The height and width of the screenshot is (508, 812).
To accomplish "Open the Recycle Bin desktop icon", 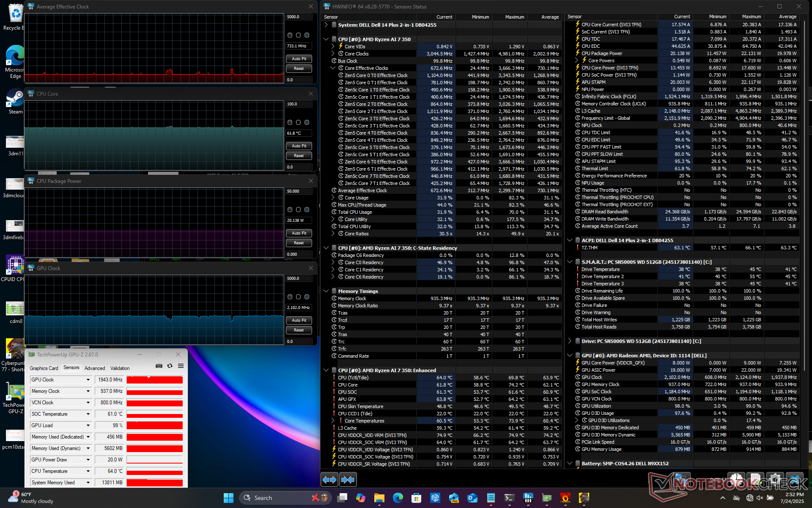I will point(15,17).
